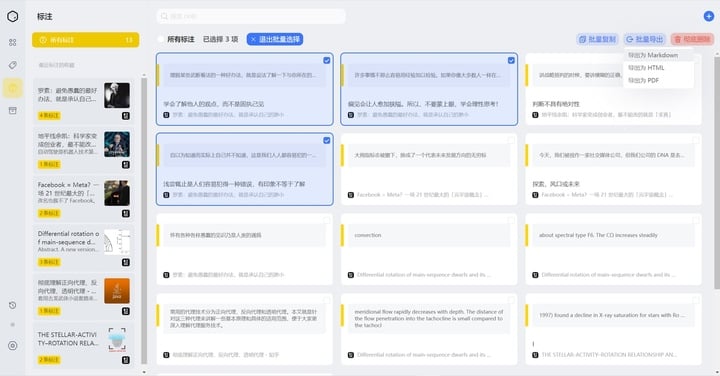Screen dimensions: 720x376
Task: Uncheck the 学会了解他人的观点 card checkbox
Action: pyautogui.click(x=326, y=61)
